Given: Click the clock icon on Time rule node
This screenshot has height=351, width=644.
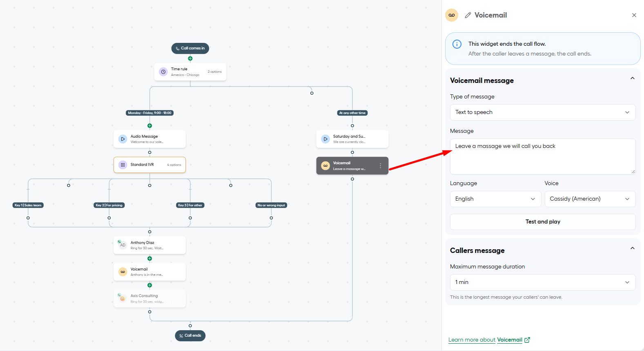Looking at the screenshot, I should 163,72.
